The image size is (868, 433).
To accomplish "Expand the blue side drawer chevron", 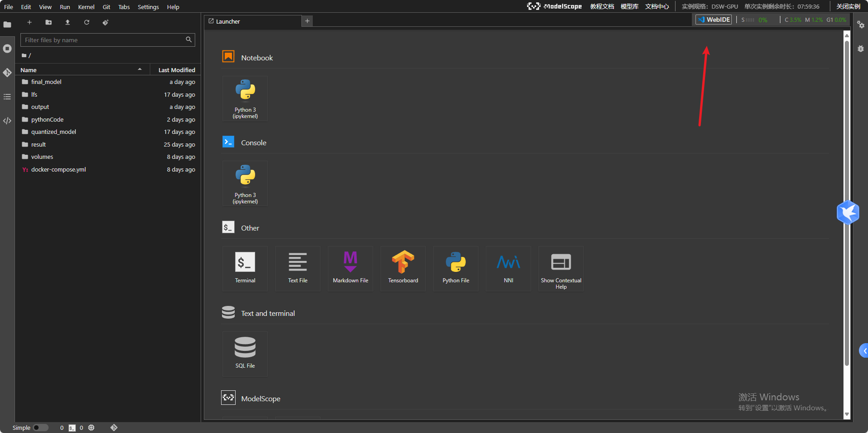I will pyautogui.click(x=864, y=350).
